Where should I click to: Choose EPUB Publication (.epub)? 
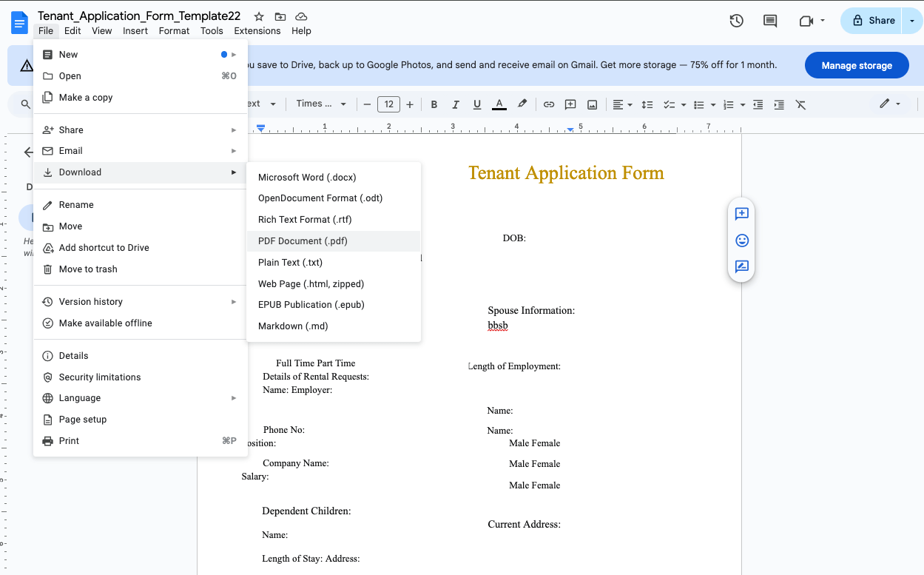pos(334,305)
